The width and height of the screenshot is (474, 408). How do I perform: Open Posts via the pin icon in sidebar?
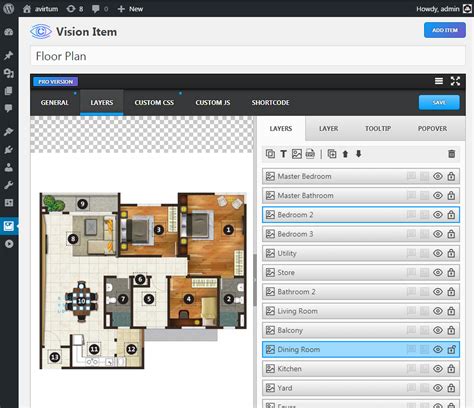[9, 55]
